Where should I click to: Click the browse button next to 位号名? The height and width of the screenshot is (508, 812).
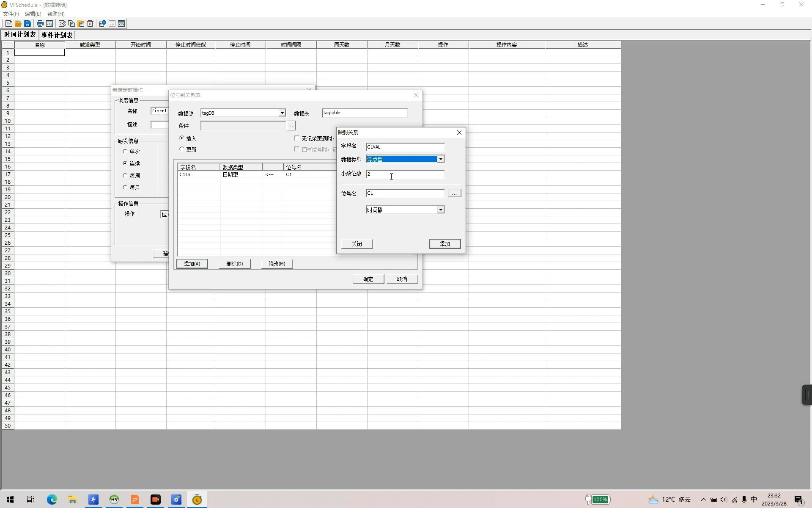coord(454,193)
